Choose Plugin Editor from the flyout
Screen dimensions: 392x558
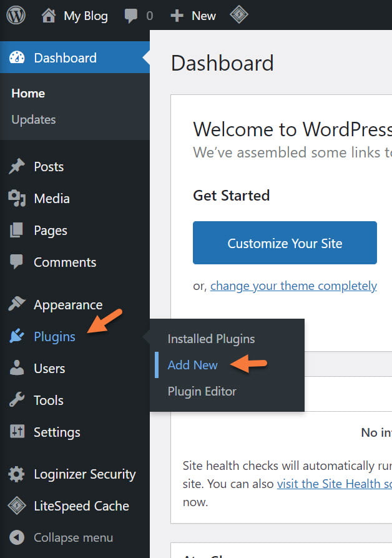[x=202, y=391]
